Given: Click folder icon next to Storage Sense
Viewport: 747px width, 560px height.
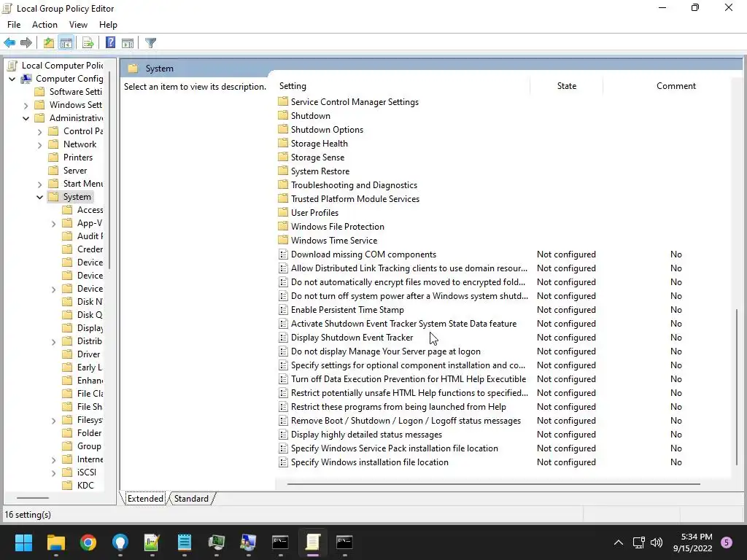Looking at the screenshot, I should point(283,157).
